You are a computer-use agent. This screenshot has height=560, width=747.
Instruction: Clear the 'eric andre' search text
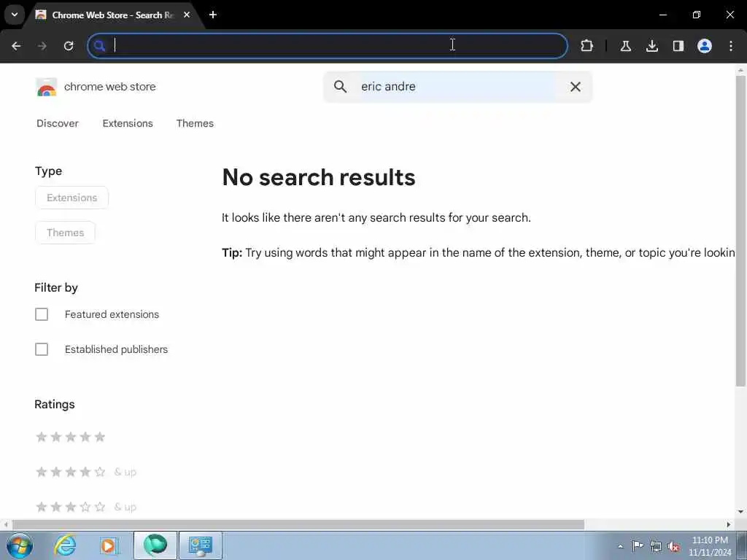tap(576, 87)
